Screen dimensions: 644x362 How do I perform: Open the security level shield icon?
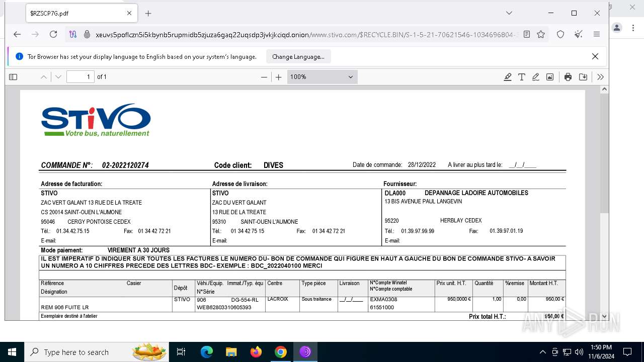560,34
